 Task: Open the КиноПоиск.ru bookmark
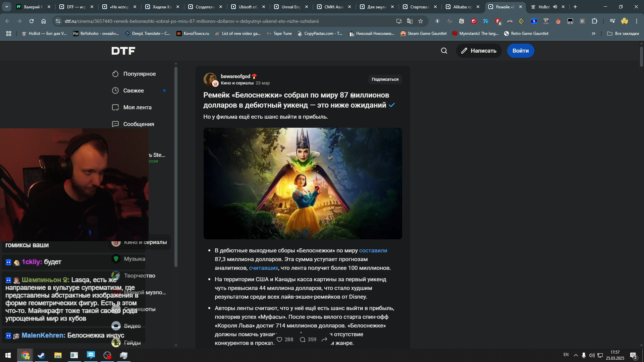click(193, 34)
